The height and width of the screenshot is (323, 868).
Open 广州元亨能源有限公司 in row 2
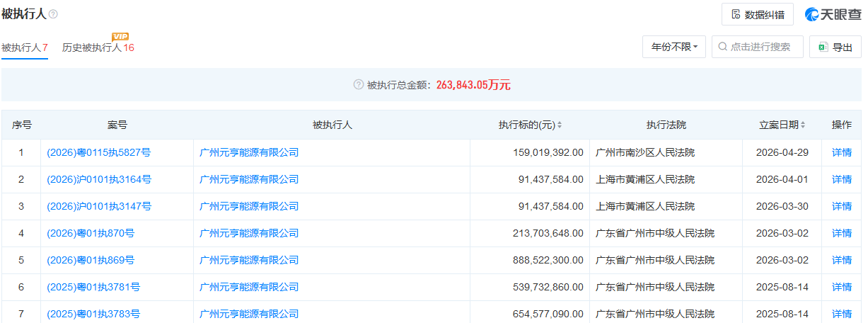(x=249, y=179)
